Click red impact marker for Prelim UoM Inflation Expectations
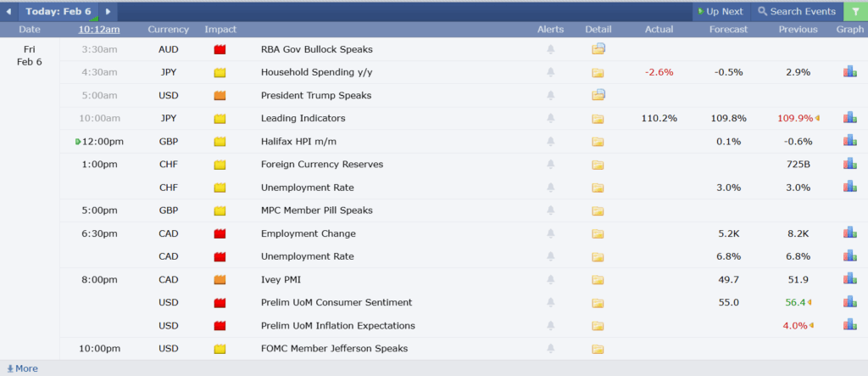Screen dimensions: 868x376 (x=220, y=325)
